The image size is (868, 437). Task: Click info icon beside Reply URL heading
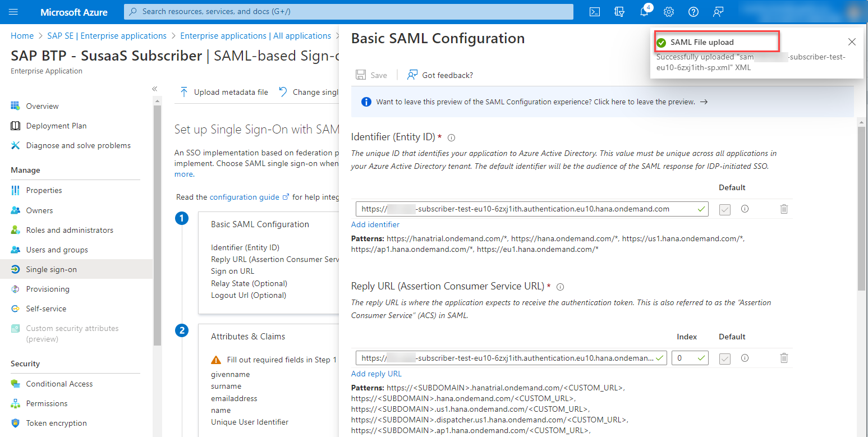(560, 287)
